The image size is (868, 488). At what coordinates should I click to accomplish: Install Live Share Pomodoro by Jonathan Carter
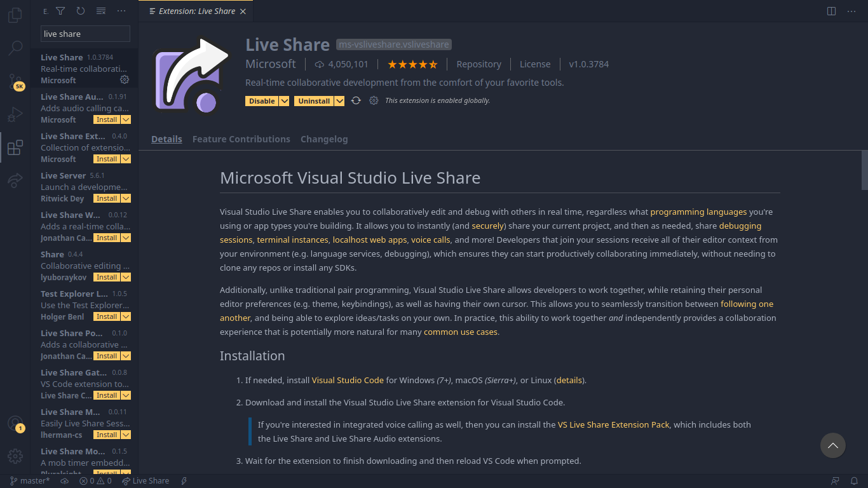tap(107, 356)
